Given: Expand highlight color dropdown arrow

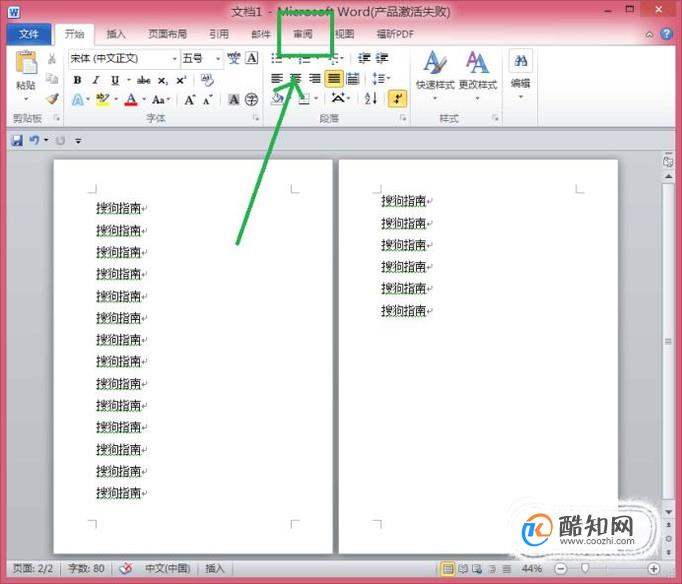Looking at the screenshot, I should pos(116,100).
